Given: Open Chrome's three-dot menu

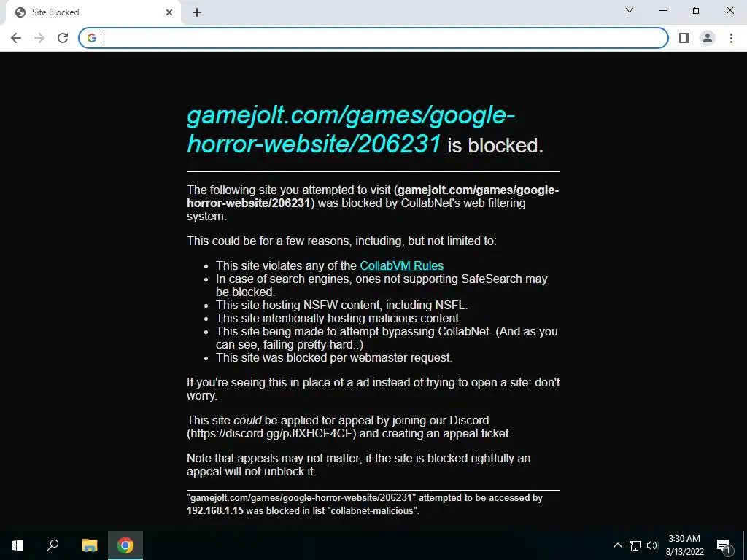Looking at the screenshot, I should point(731,38).
